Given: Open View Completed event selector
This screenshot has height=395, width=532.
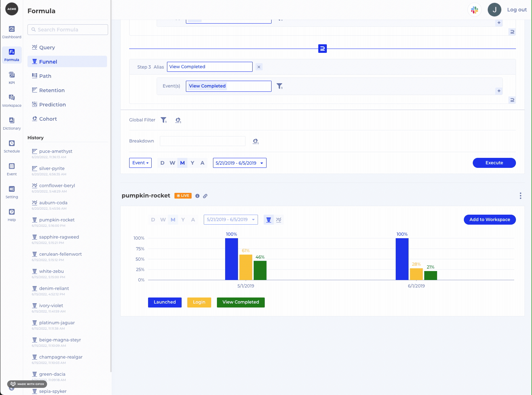Looking at the screenshot, I should (229, 86).
